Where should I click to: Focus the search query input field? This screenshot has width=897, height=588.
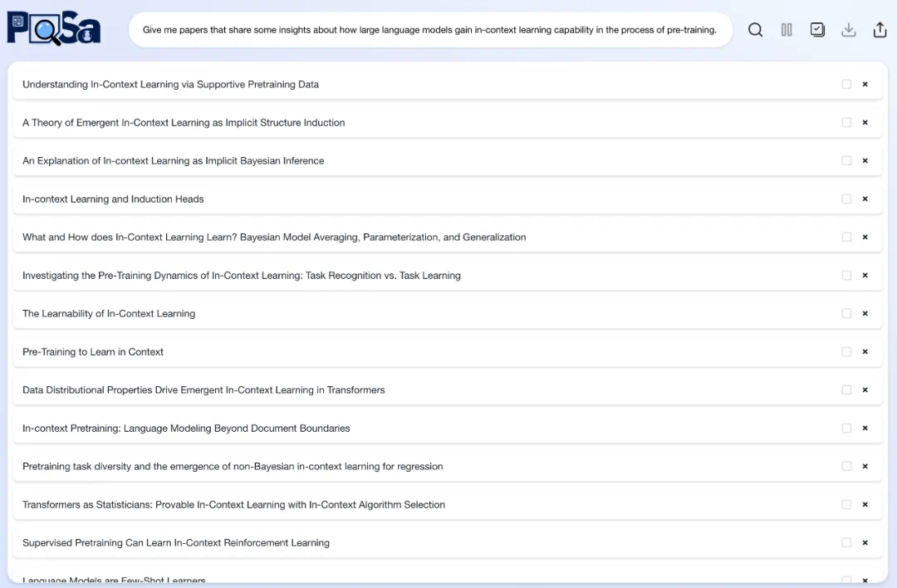click(x=430, y=30)
